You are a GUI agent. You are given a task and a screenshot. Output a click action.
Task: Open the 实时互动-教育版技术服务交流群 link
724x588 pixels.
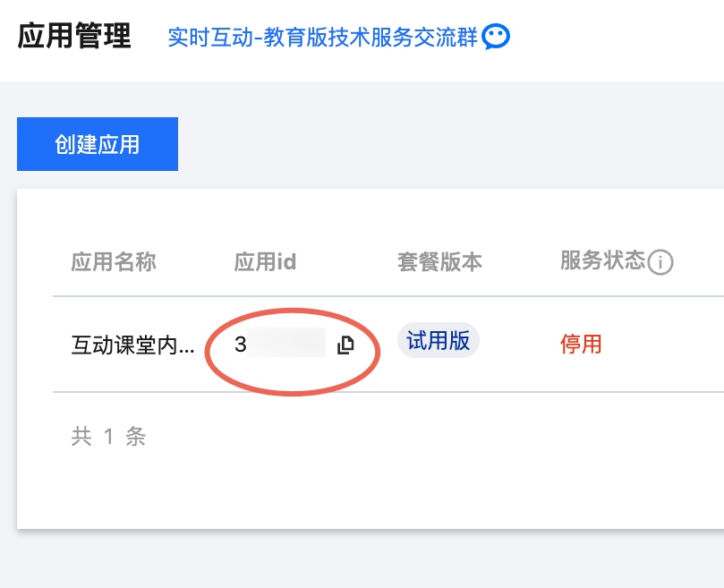point(322,38)
